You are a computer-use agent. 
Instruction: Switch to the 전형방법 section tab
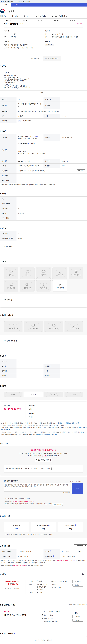tap(73, 21)
